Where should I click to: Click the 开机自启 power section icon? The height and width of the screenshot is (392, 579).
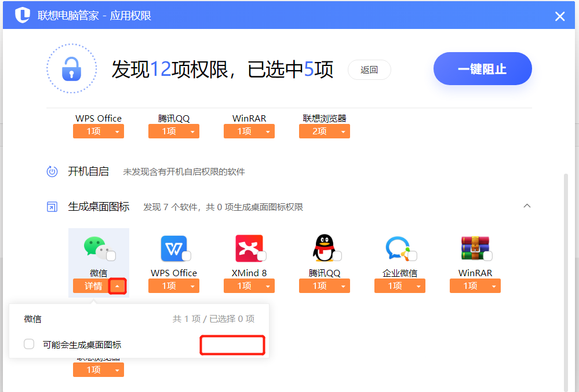tap(52, 171)
